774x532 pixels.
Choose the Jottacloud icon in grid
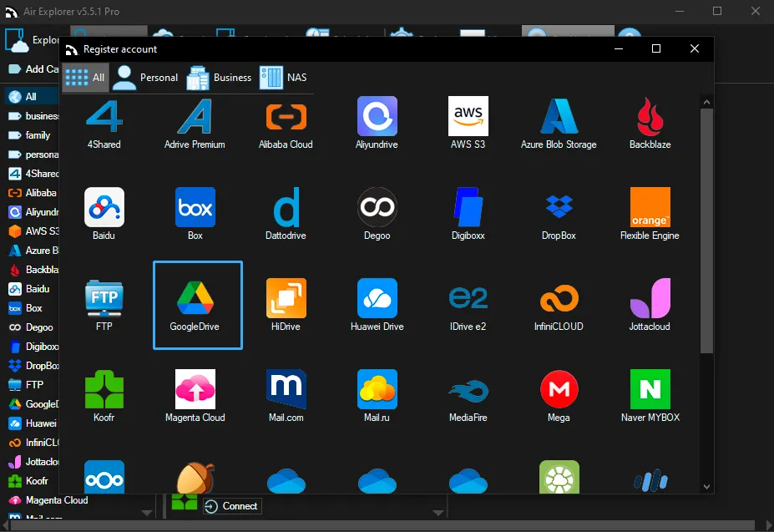click(650, 298)
